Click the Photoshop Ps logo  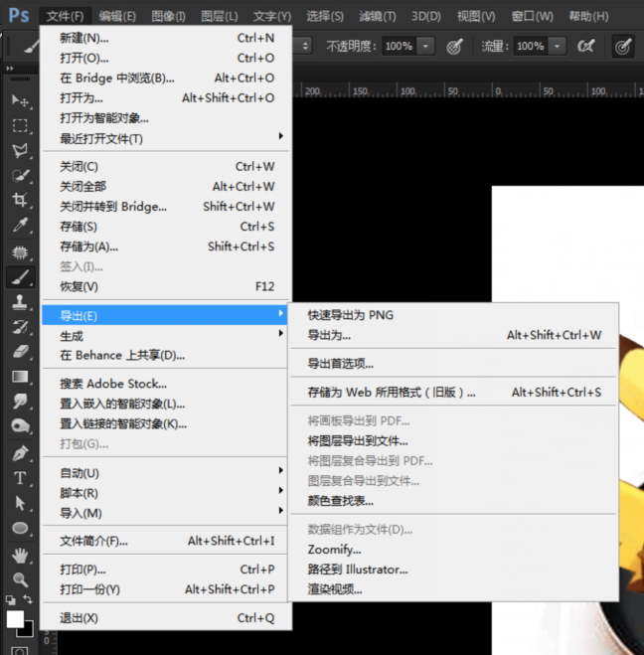click(19, 16)
